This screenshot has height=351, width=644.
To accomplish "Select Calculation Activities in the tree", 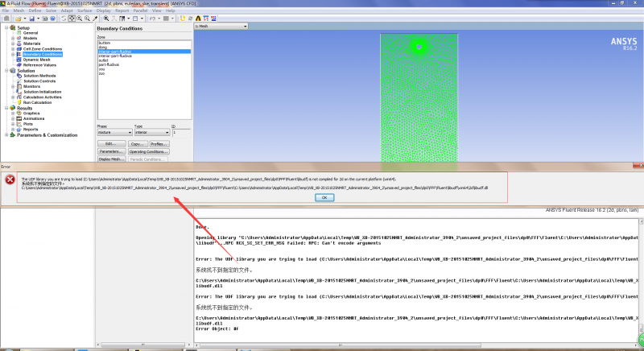I will pos(42,97).
